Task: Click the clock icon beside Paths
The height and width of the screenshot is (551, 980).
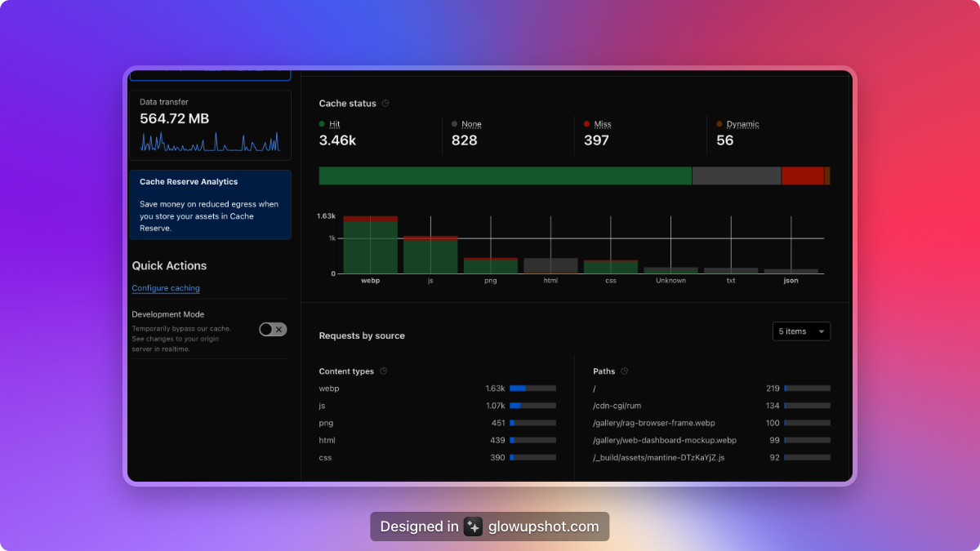Action: click(625, 371)
